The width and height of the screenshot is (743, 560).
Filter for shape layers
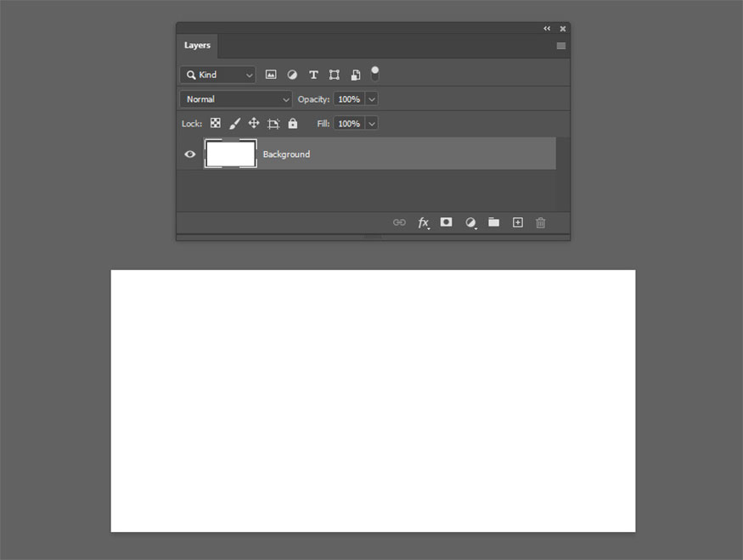[x=334, y=75]
